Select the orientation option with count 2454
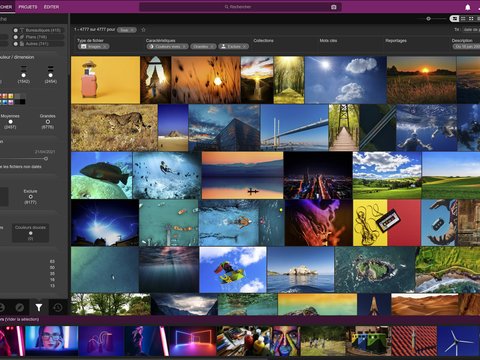480x360 pixels. click(x=51, y=75)
